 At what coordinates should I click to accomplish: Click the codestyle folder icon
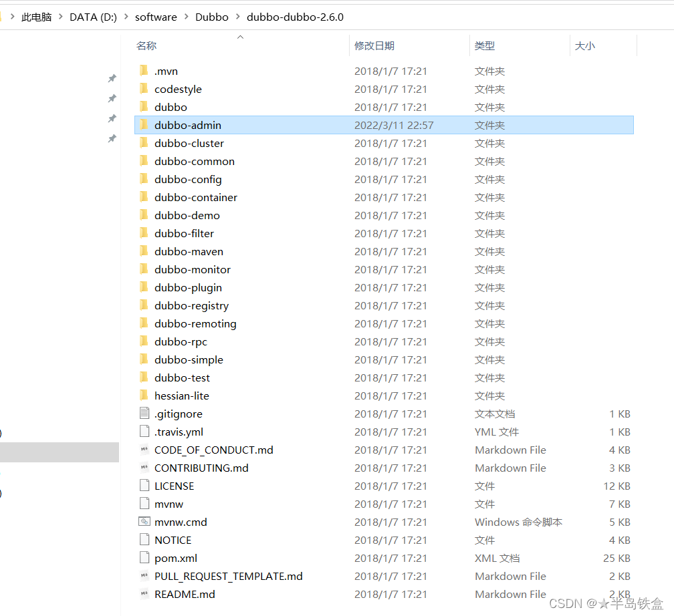pos(144,88)
